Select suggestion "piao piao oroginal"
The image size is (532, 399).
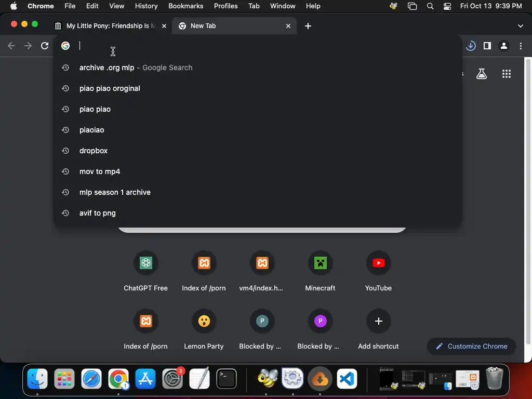[x=258, y=88]
